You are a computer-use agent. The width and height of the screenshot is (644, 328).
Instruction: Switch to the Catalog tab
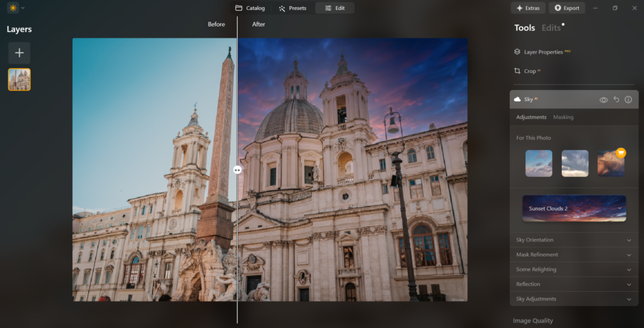click(x=250, y=8)
